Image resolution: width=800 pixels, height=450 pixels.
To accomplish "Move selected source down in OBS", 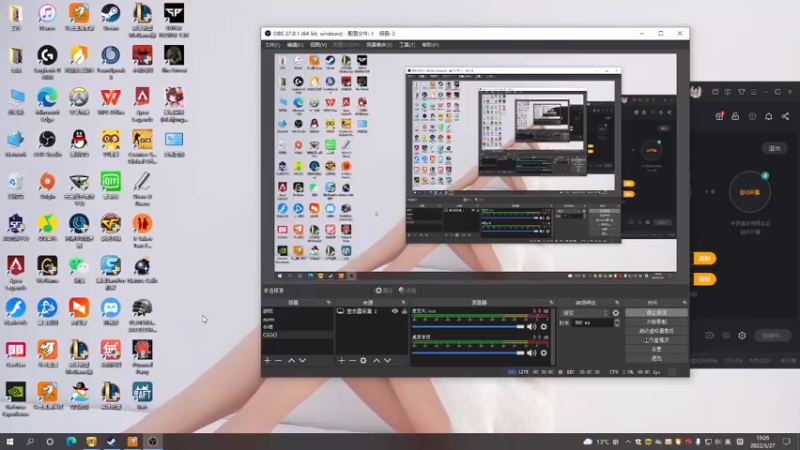I will (x=388, y=360).
